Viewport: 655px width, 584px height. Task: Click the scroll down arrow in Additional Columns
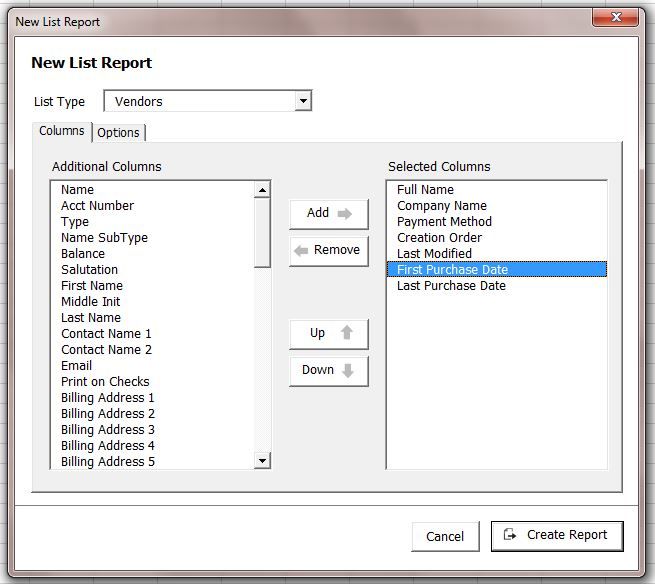(262, 460)
